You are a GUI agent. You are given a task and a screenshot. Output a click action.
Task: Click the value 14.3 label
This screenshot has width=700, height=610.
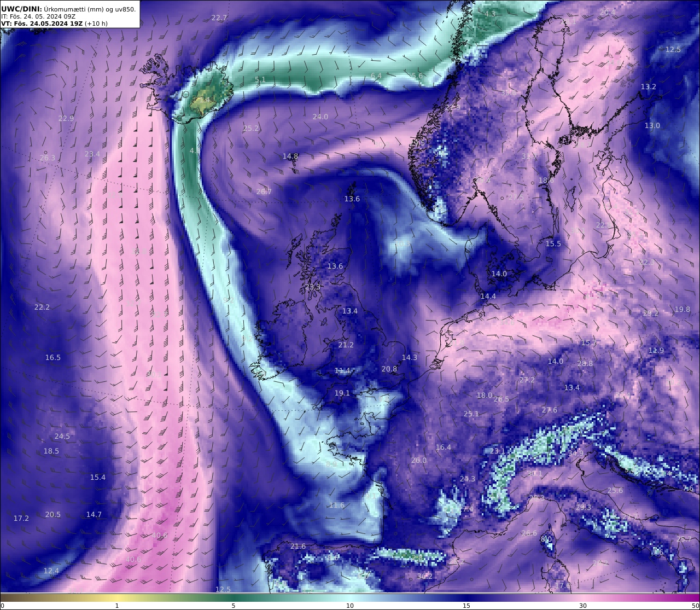tap(410, 357)
